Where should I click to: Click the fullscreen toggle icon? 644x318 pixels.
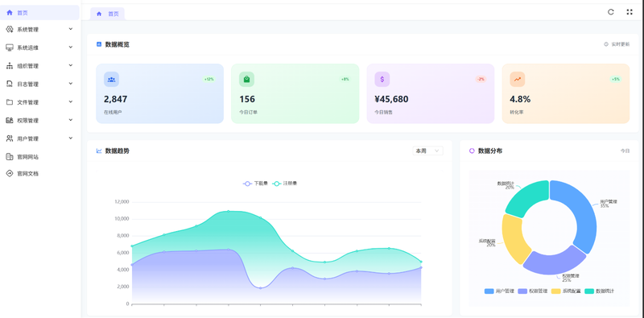tap(630, 12)
